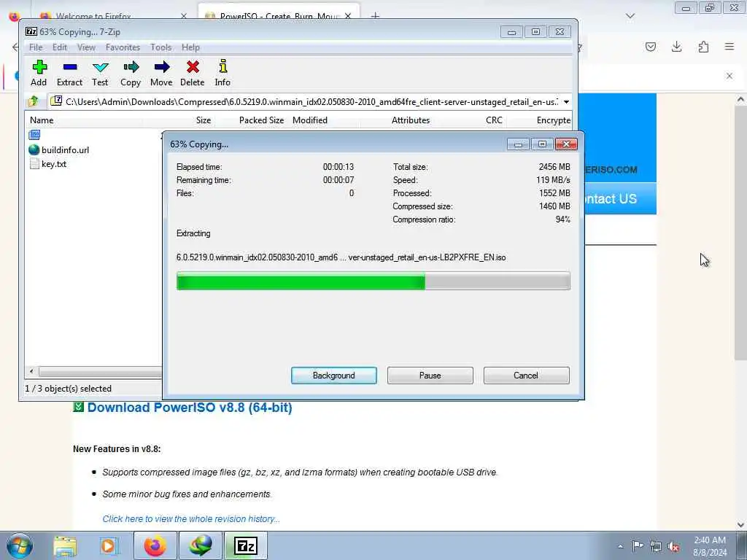This screenshot has height=560, width=747.
Task: Open the Firefox extensions icon
Action: 703,47
